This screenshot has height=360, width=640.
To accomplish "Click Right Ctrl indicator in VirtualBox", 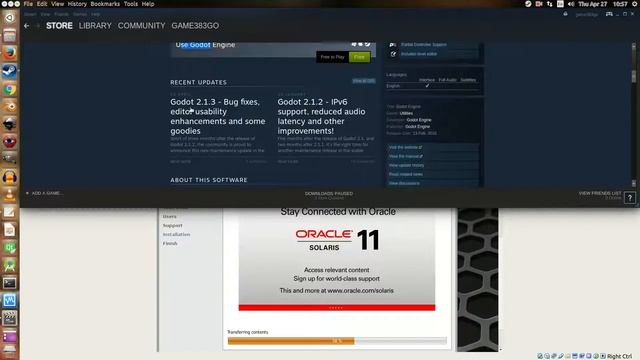I will tap(619, 356).
